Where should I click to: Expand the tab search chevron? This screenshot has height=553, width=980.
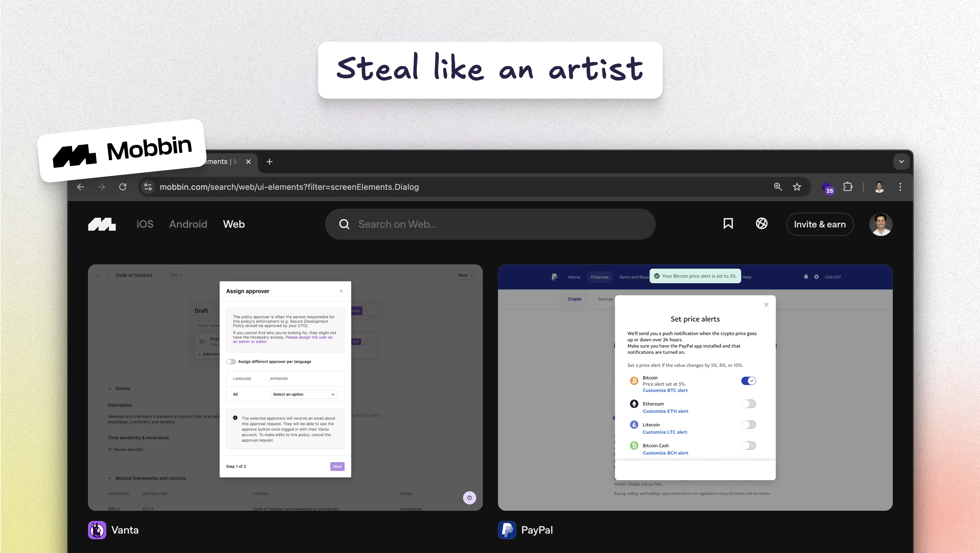[901, 161]
